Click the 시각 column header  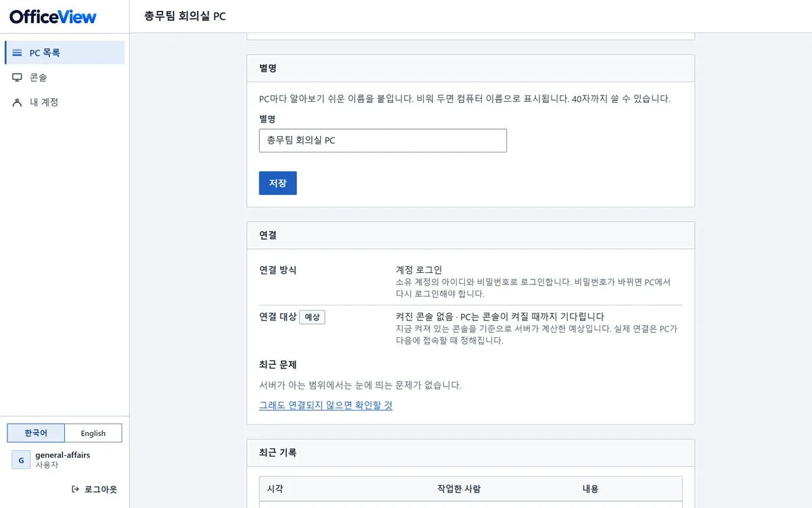[275, 489]
